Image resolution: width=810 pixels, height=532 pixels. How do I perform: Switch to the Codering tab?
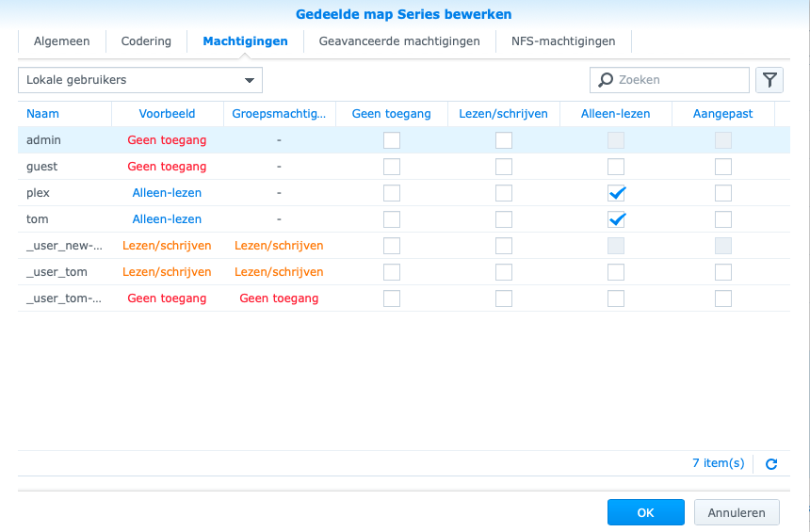point(146,41)
